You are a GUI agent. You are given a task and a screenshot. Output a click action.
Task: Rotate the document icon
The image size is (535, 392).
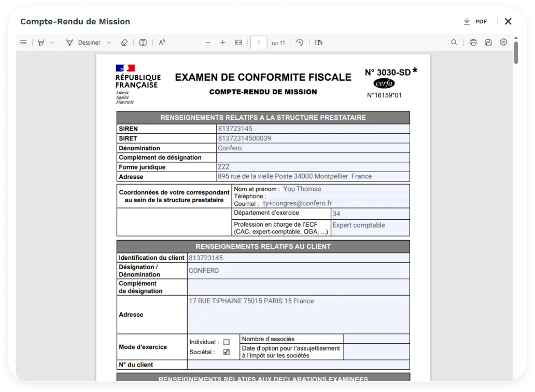pos(300,43)
